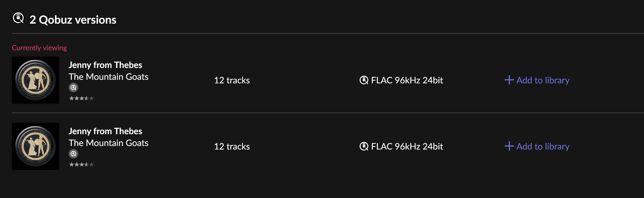Click the plus icon in the currently viewing row

pos(509,80)
